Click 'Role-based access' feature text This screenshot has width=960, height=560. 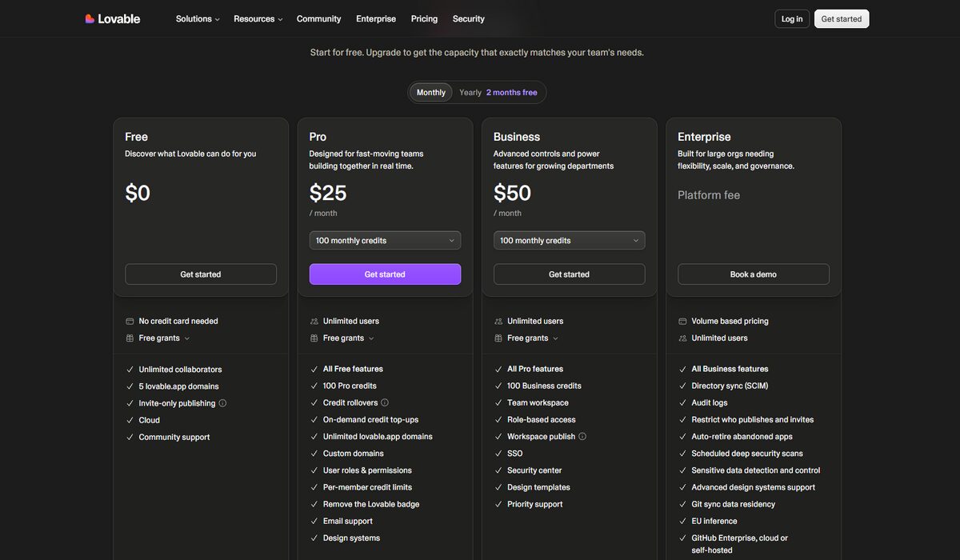point(542,420)
